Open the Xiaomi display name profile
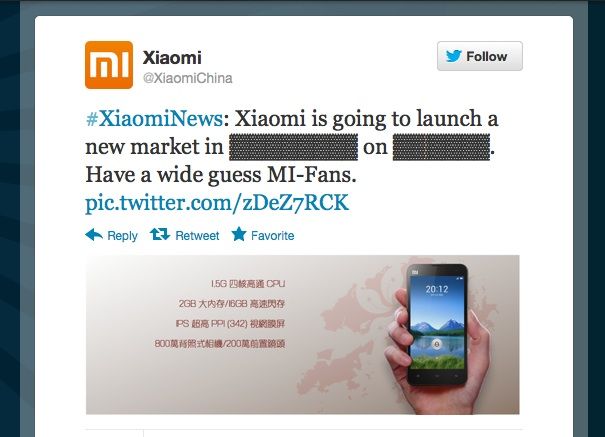The width and height of the screenshot is (605, 437). point(172,58)
